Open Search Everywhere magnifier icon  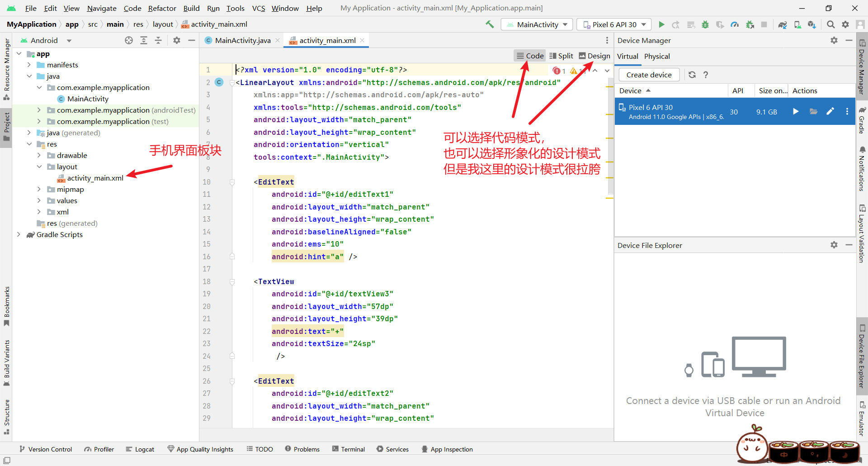click(830, 24)
